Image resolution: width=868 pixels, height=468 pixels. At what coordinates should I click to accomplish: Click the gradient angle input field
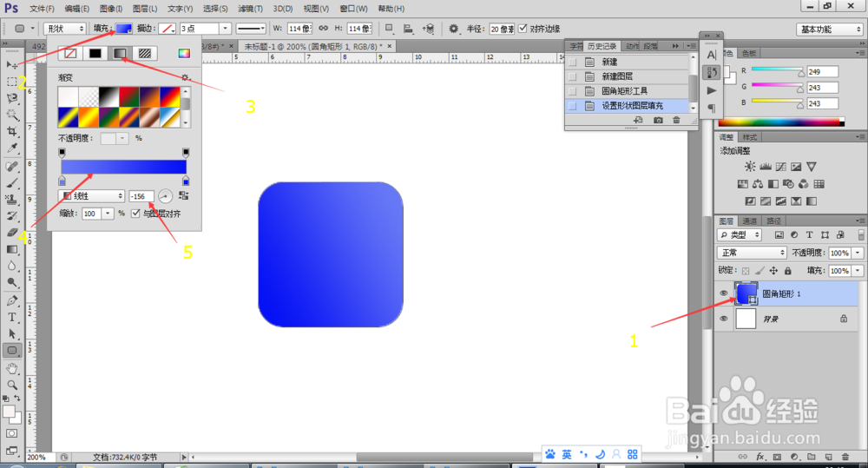point(141,196)
